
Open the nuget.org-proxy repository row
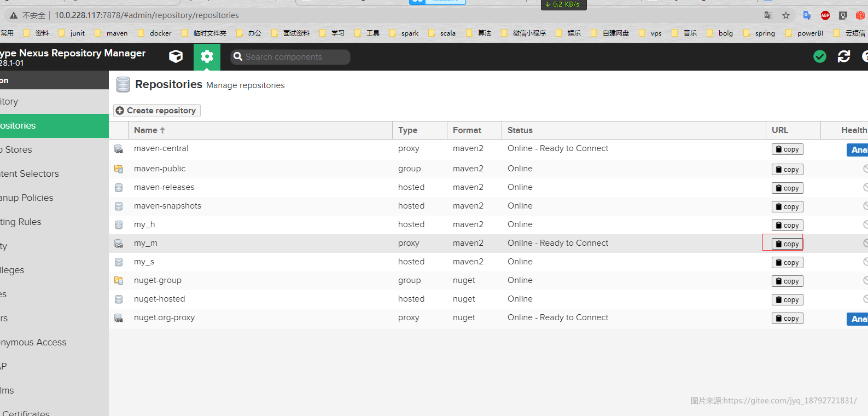tap(488, 317)
